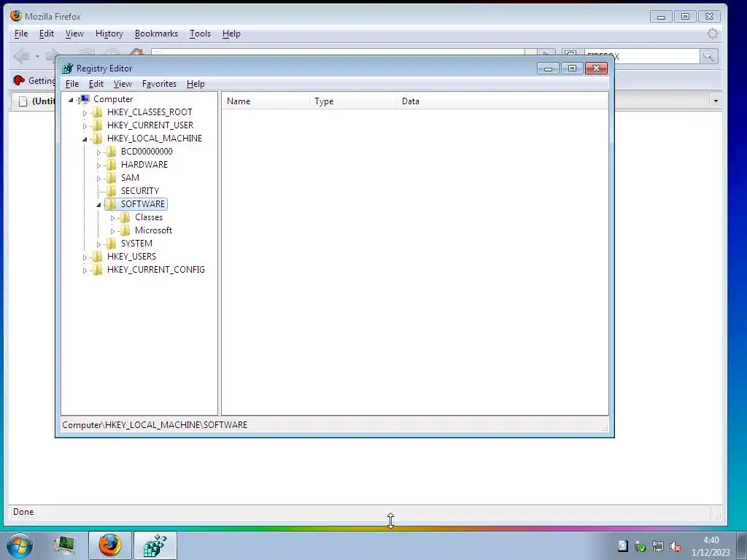Click Registry Editor title bar icon
Viewport: 747px width, 560px height.
click(68, 69)
